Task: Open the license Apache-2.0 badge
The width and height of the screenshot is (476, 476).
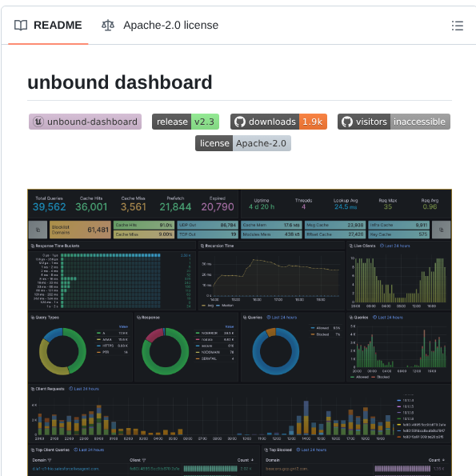Action: pos(243,143)
